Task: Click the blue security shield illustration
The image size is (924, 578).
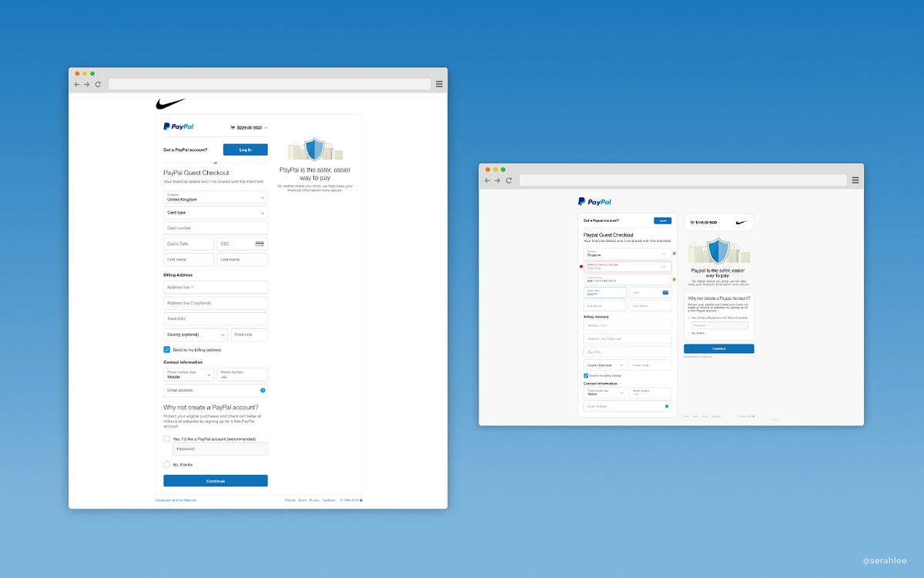Action: (314, 150)
